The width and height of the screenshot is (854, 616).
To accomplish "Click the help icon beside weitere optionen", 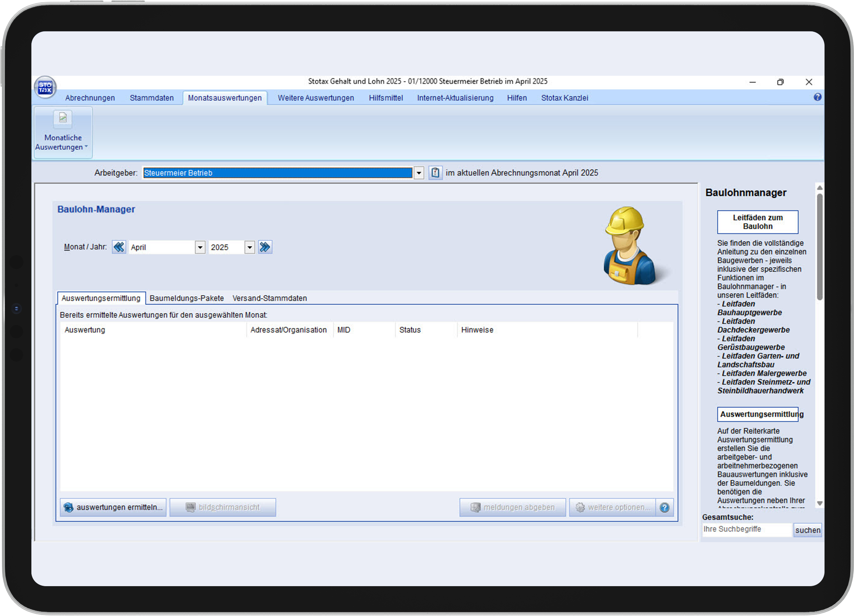I will tap(665, 507).
